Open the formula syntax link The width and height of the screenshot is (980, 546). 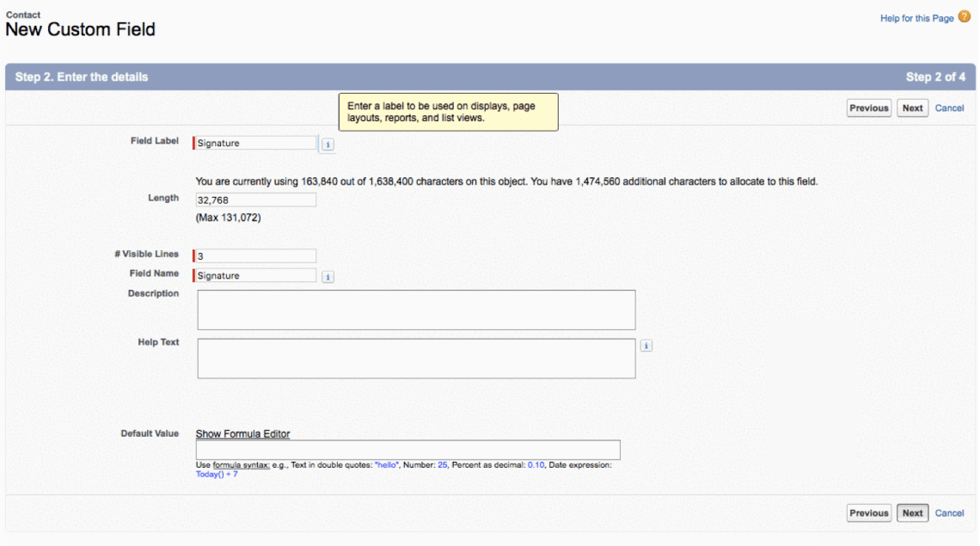click(241, 465)
